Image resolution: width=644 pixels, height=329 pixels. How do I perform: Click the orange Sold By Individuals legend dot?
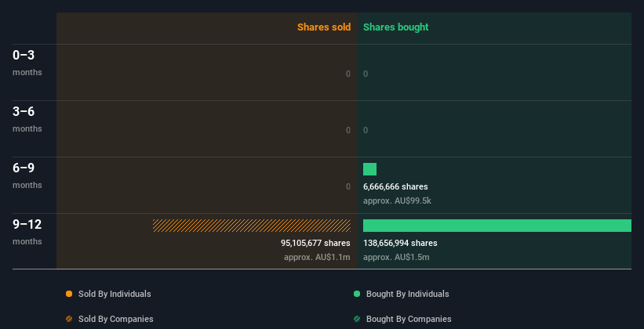click(69, 294)
